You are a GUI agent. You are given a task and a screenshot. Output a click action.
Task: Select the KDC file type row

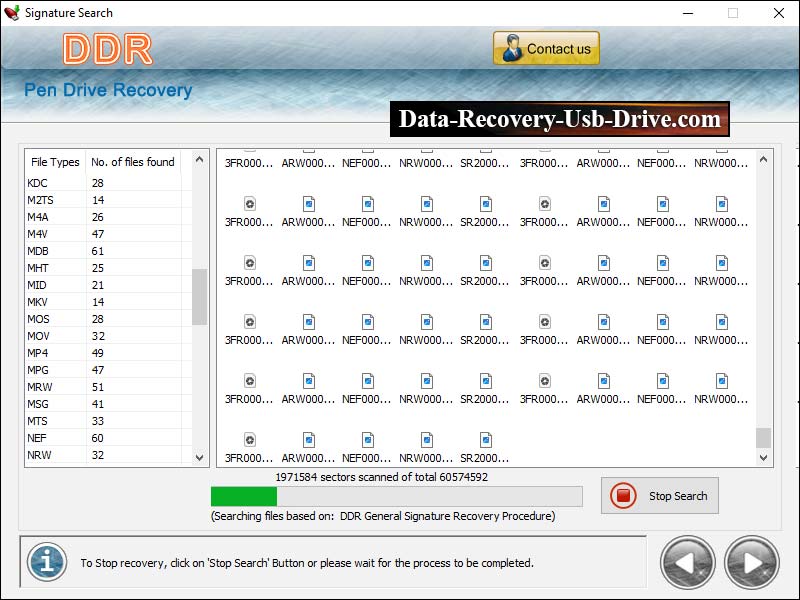(x=109, y=183)
